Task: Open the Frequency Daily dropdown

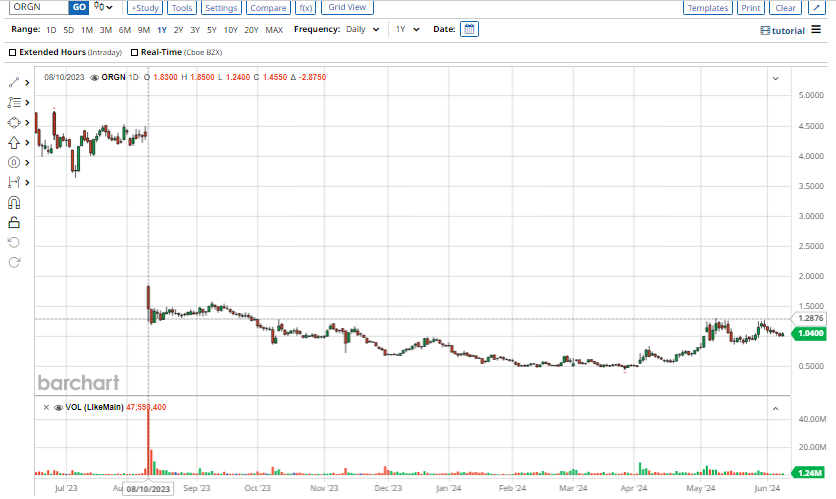Action: coord(363,29)
